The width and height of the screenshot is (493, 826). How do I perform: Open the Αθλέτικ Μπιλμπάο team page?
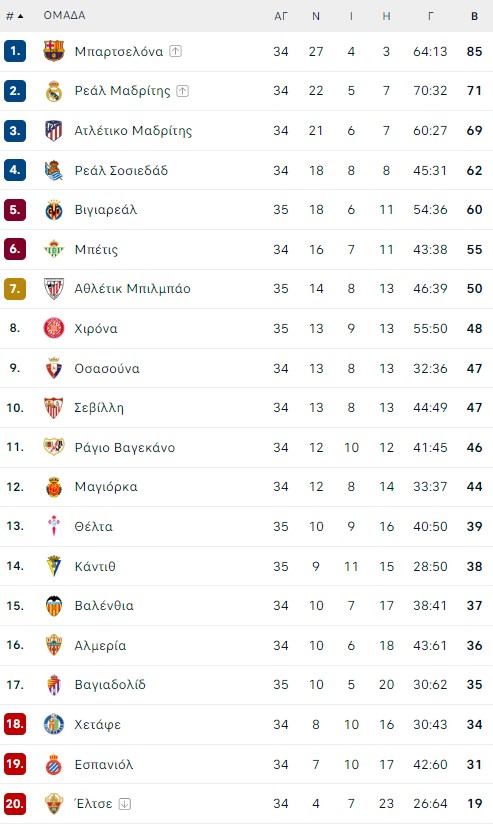(x=132, y=289)
